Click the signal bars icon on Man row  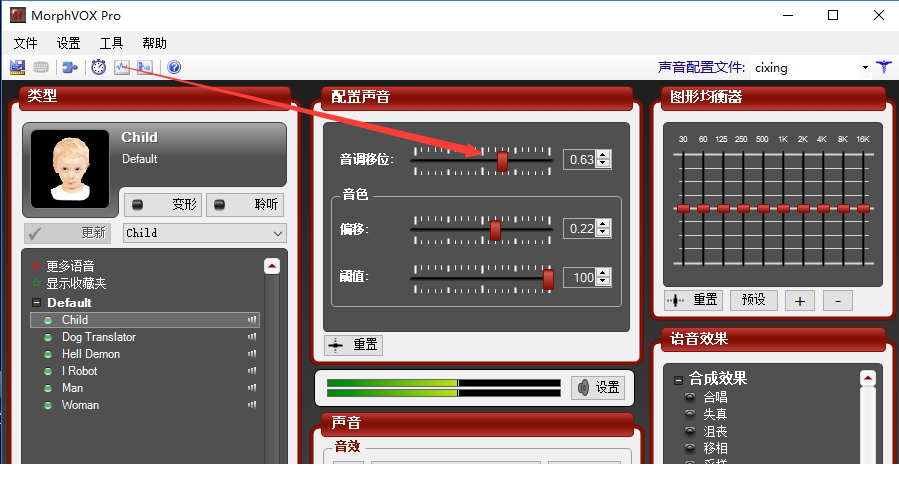point(252,388)
